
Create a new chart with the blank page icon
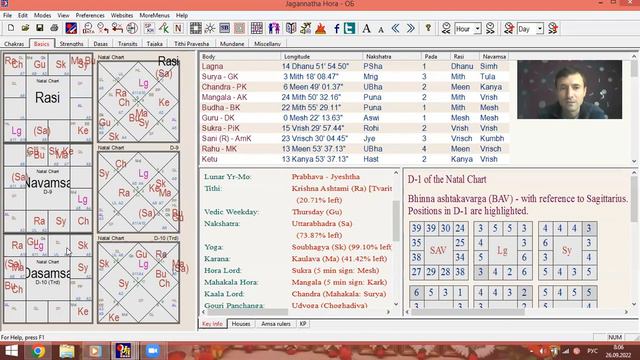(11, 28)
